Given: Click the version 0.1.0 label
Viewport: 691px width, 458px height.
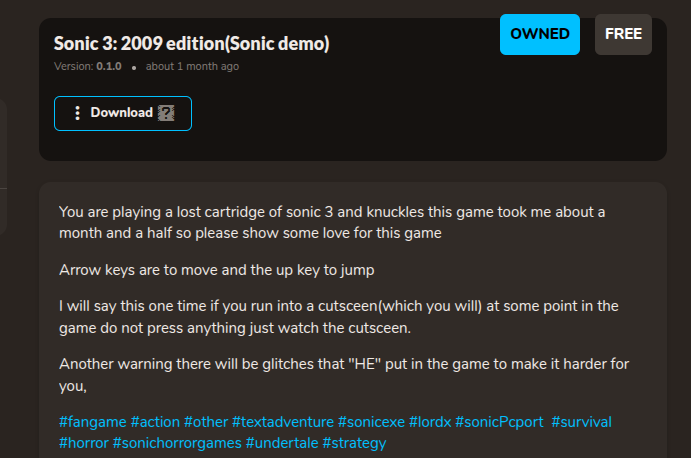Looking at the screenshot, I should (88, 67).
